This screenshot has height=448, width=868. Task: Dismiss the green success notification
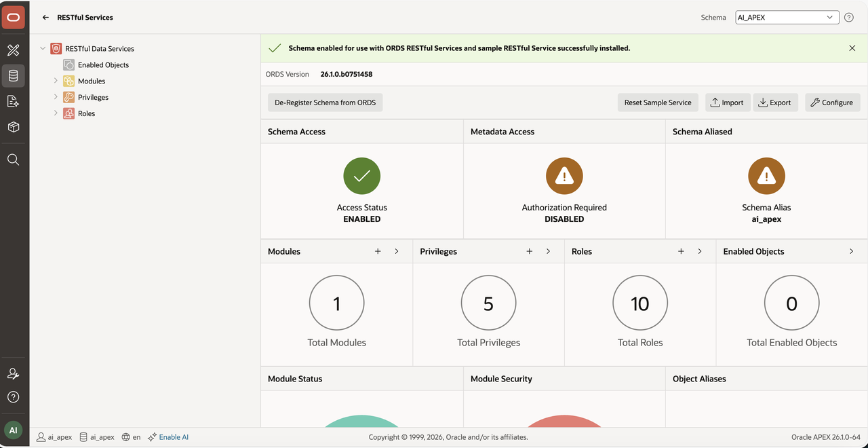coord(852,48)
